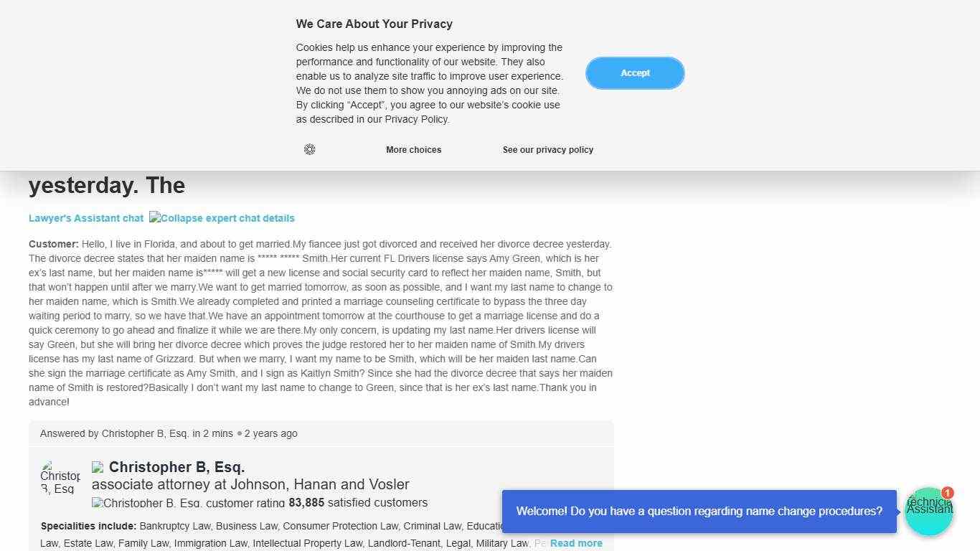Click the Answered by Christopher B, Esq. line
The image size is (980, 551).
169,433
